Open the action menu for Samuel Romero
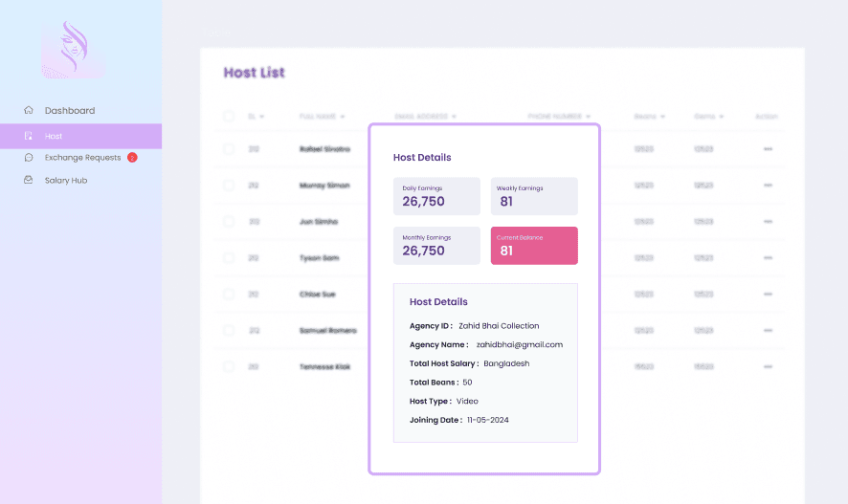 tap(768, 330)
